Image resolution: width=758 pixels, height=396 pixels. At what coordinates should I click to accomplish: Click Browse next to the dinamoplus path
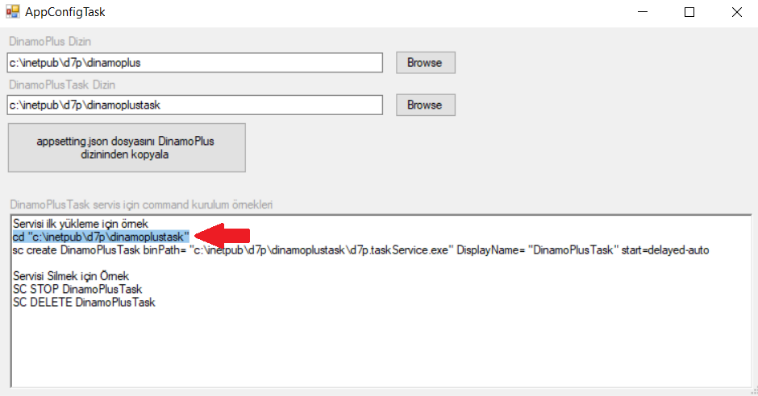coord(425,63)
